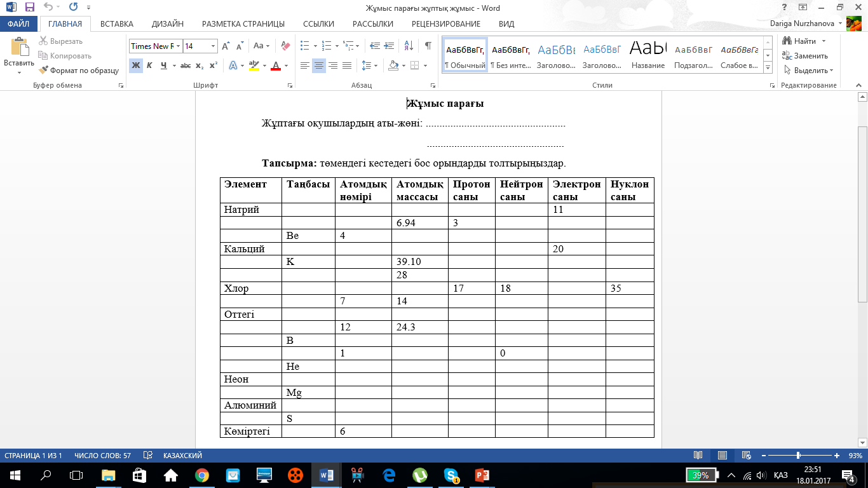Viewport: 868px width, 488px height.
Task: Copy selection with Копировать
Action: pyautogui.click(x=65, y=56)
